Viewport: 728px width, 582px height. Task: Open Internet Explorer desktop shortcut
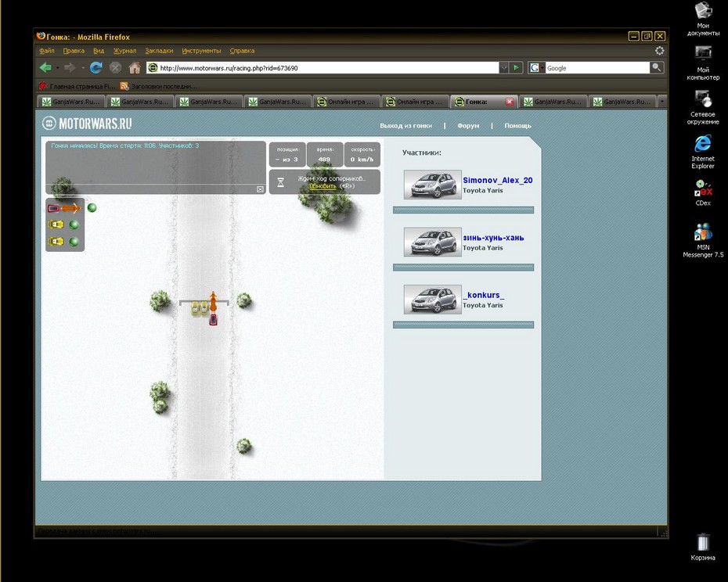[x=703, y=152]
